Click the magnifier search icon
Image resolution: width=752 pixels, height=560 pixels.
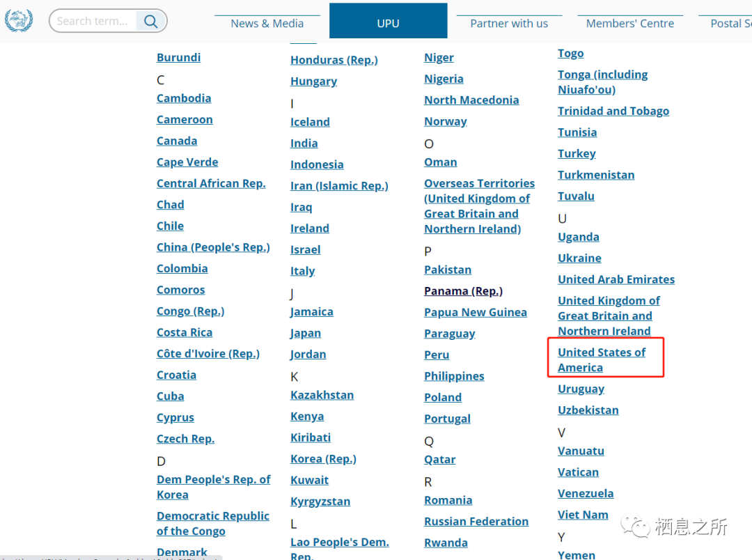click(150, 21)
